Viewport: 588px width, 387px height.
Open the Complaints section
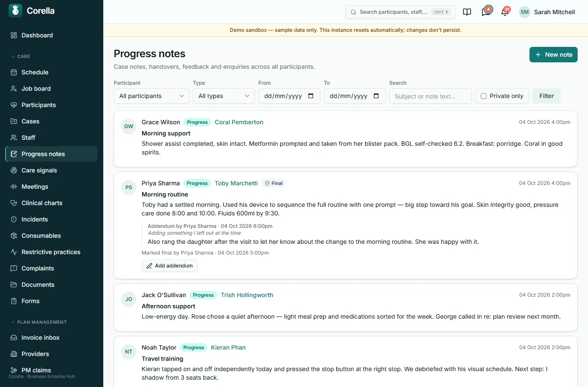tap(52, 268)
